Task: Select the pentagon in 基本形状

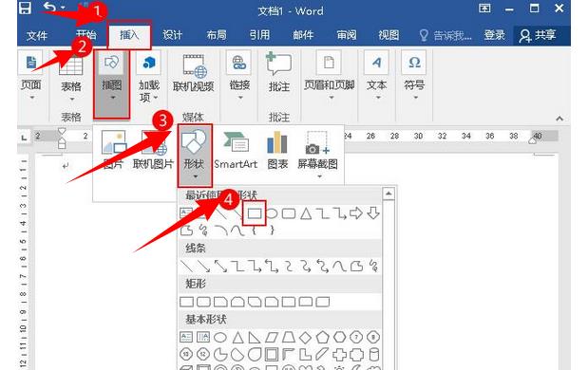Action: point(322,338)
